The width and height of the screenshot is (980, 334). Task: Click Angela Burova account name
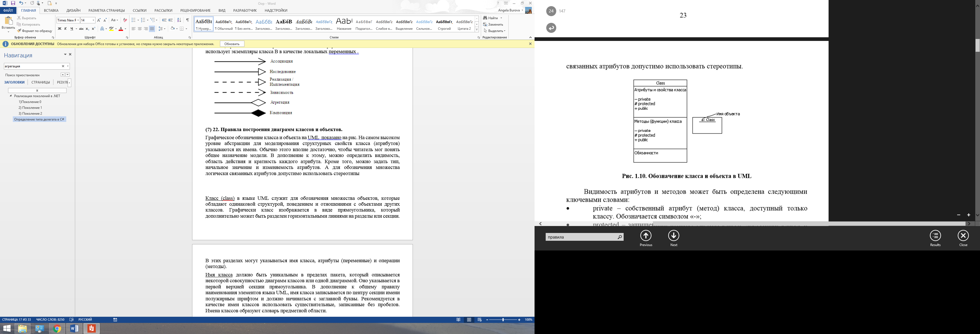tap(509, 10)
